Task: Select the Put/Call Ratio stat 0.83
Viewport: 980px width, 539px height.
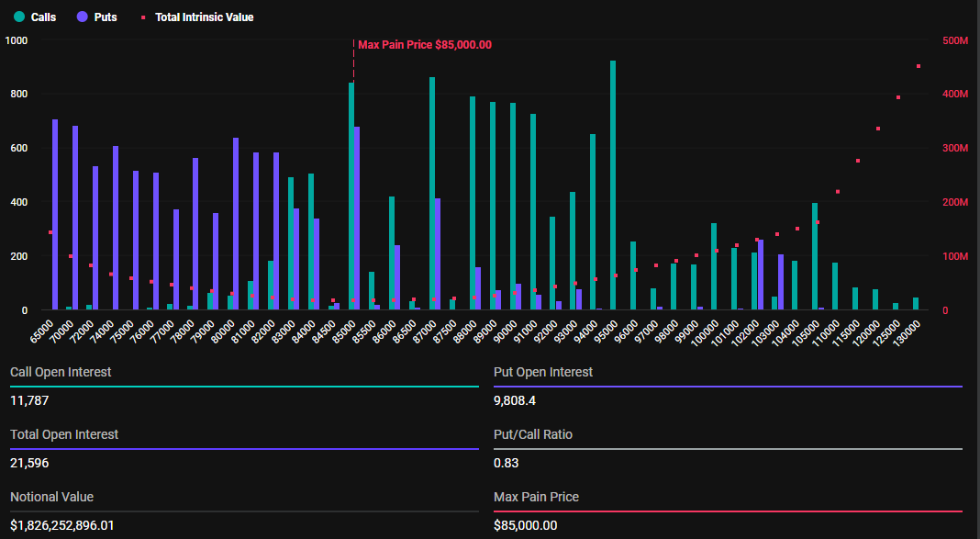Action: point(507,463)
